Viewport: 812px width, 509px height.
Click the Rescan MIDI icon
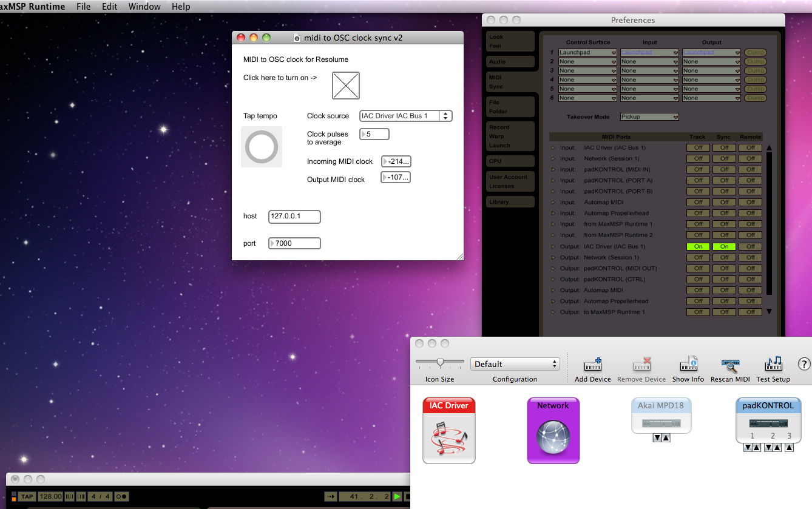click(729, 364)
